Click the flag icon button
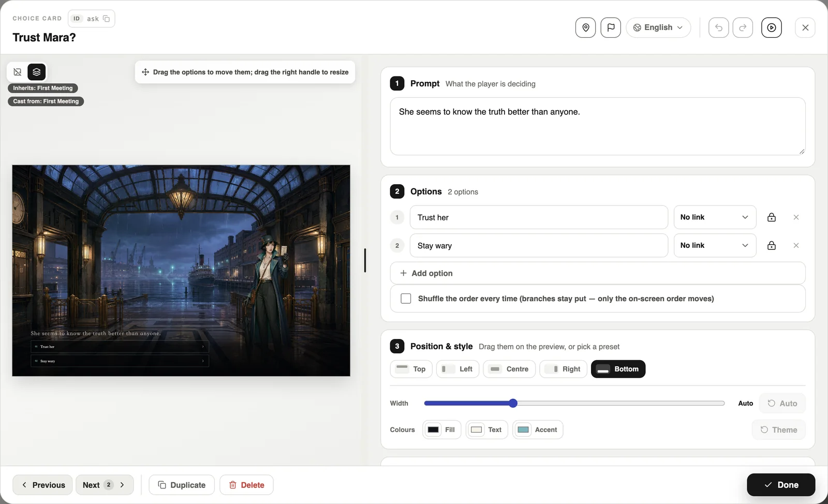 click(x=611, y=27)
